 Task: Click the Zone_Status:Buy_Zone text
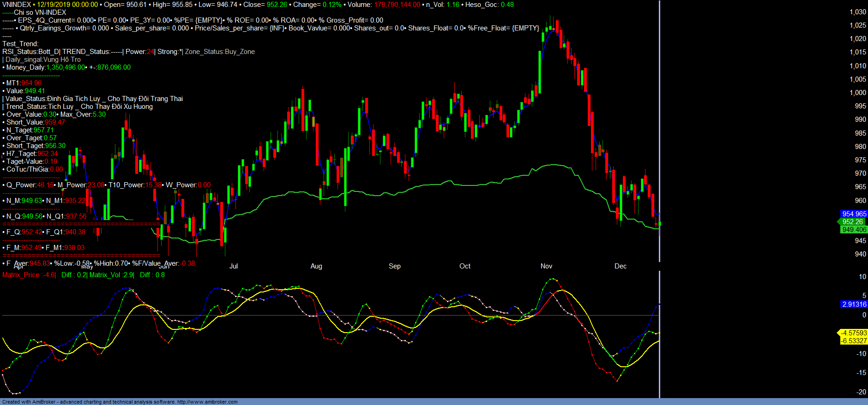coord(220,52)
